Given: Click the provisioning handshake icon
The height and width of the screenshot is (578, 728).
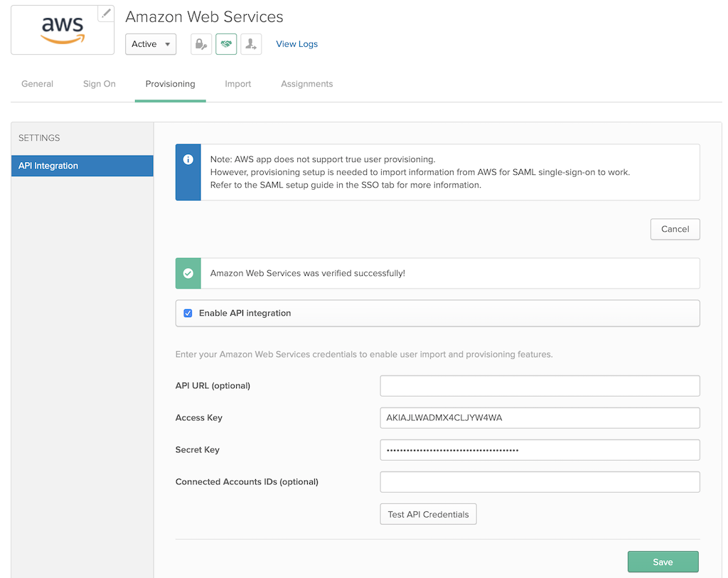Looking at the screenshot, I should tap(226, 44).
